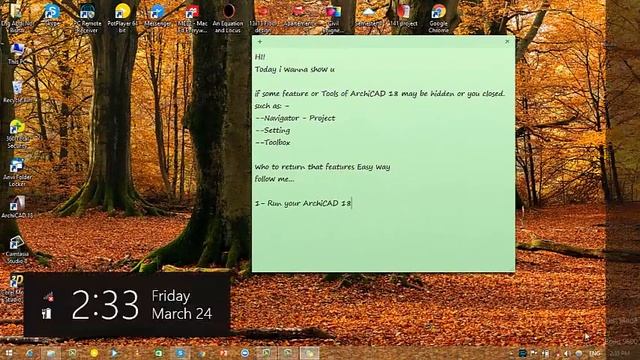The width and height of the screenshot is (640, 360).
Task: Delete the sticky note with X button
Action: pos(507,42)
